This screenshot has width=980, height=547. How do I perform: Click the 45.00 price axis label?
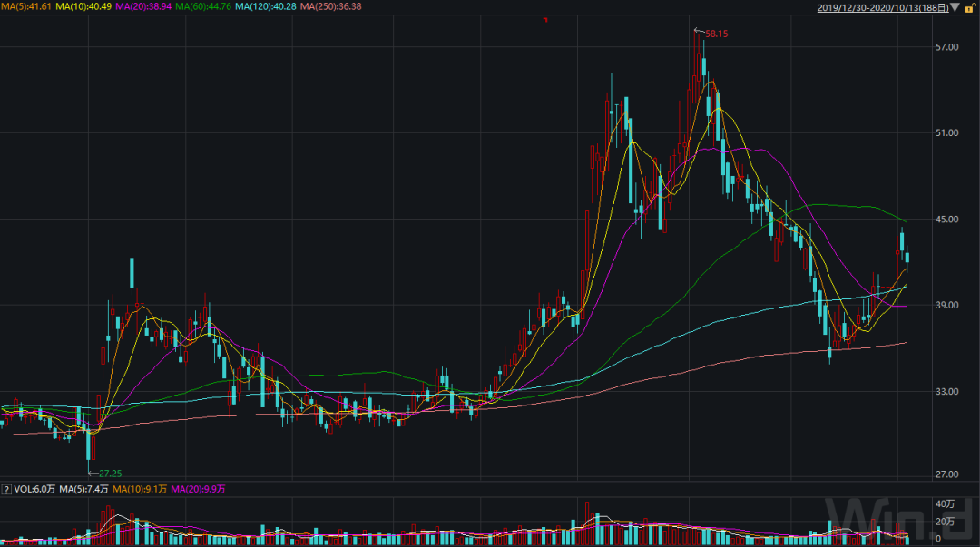click(946, 220)
